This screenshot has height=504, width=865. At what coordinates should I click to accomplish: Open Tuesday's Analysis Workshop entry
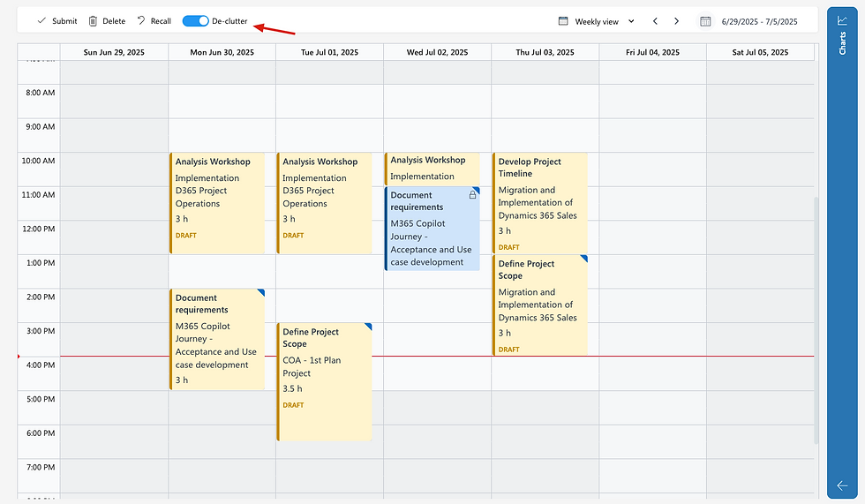pyautogui.click(x=325, y=203)
